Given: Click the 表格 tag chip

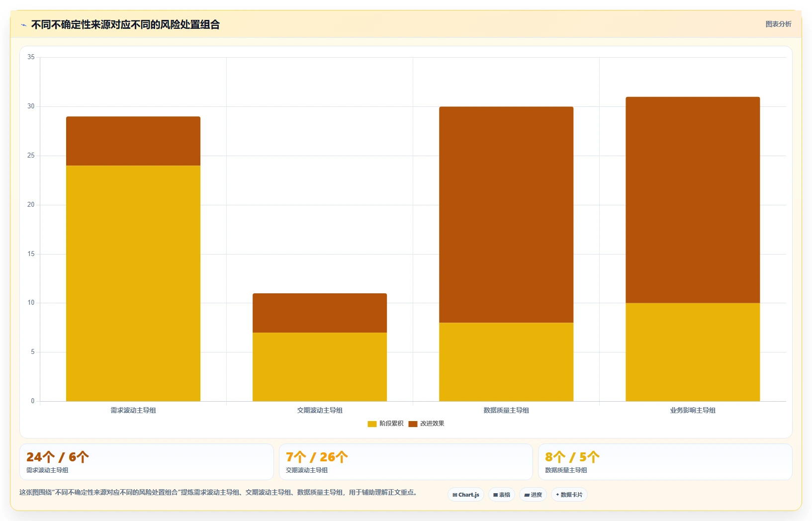Looking at the screenshot, I should [x=502, y=495].
